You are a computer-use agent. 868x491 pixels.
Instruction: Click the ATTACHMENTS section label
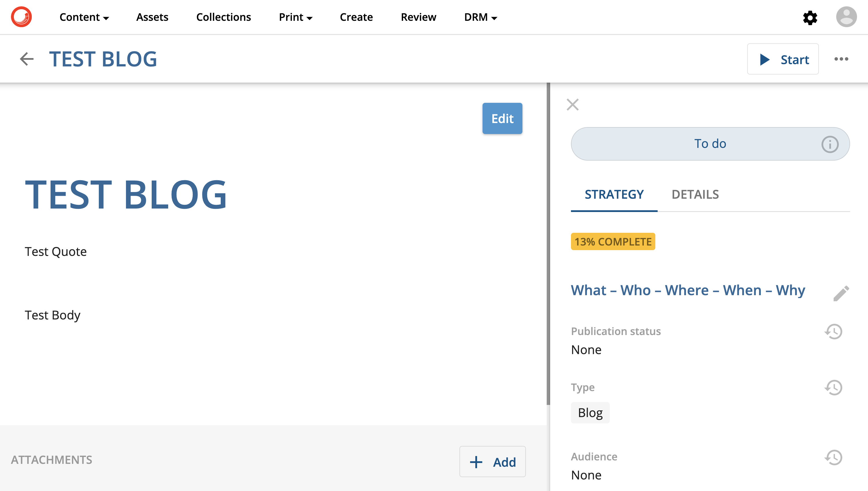[x=51, y=460]
